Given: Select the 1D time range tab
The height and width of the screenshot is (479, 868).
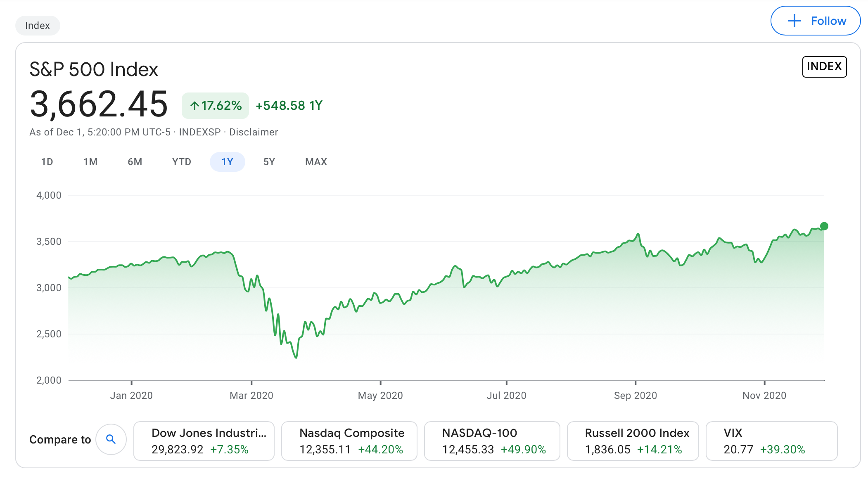Looking at the screenshot, I should point(47,162).
